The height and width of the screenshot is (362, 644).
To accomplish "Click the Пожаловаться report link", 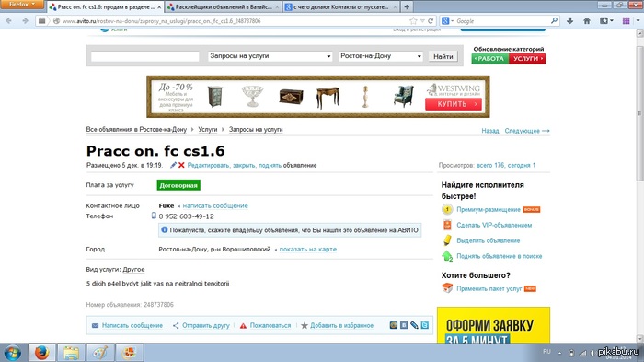I will [270, 325].
